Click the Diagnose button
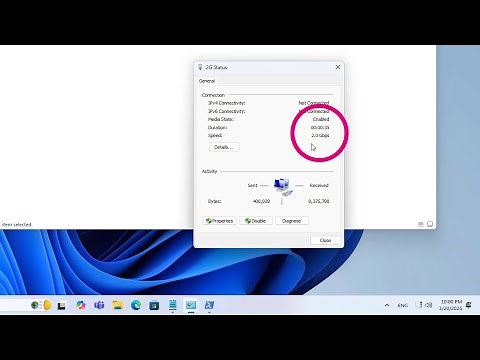This screenshot has height=360, width=480. pyautogui.click(x=292, y=221)
